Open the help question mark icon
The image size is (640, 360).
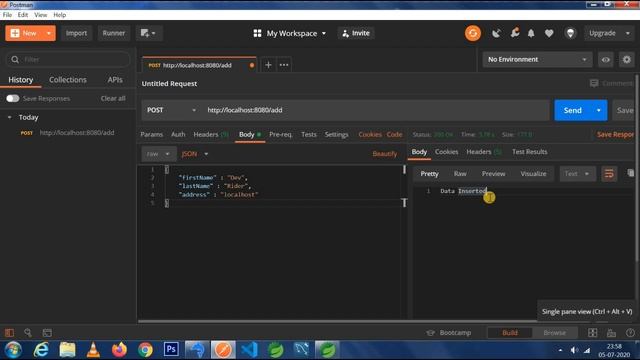tap(630, 333)
